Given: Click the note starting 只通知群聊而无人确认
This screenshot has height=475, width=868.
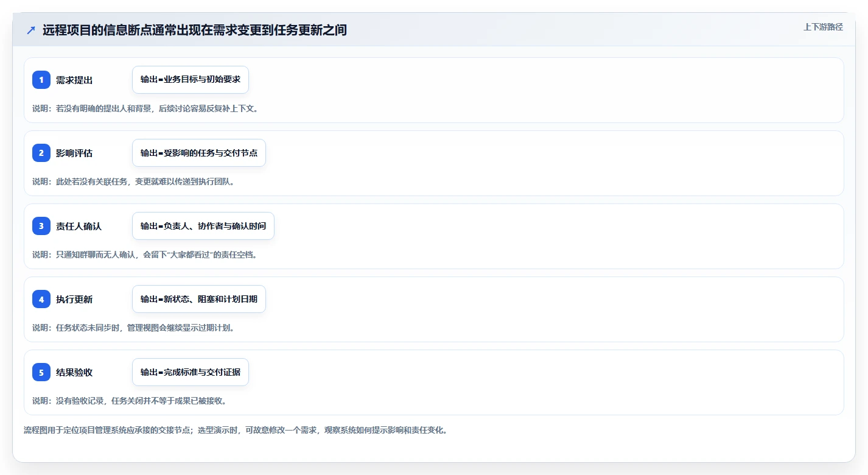Looking at the screenshot, I should (145, 255).
